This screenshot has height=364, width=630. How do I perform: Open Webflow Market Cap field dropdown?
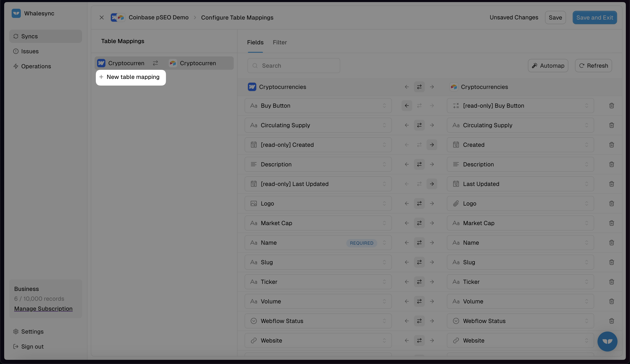pos(318,223)
